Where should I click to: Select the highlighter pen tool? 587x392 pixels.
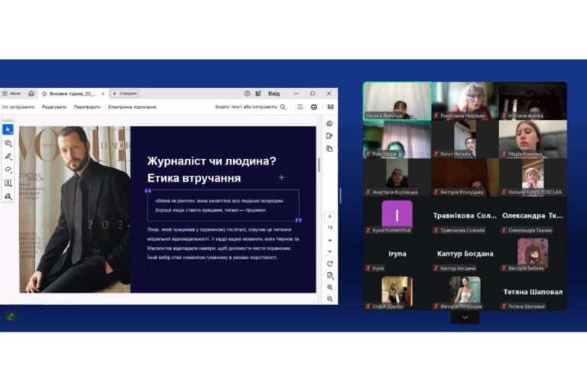tap(8, 157)
